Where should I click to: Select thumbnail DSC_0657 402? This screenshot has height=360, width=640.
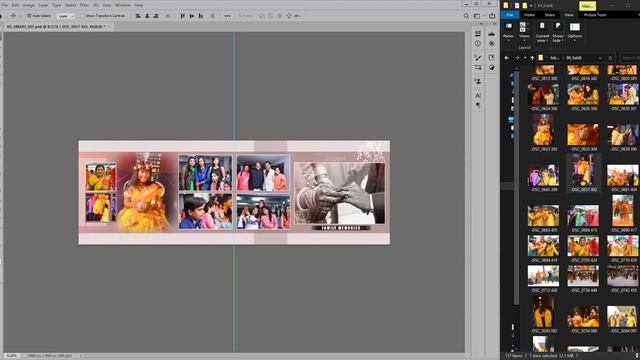click(583, 173)
